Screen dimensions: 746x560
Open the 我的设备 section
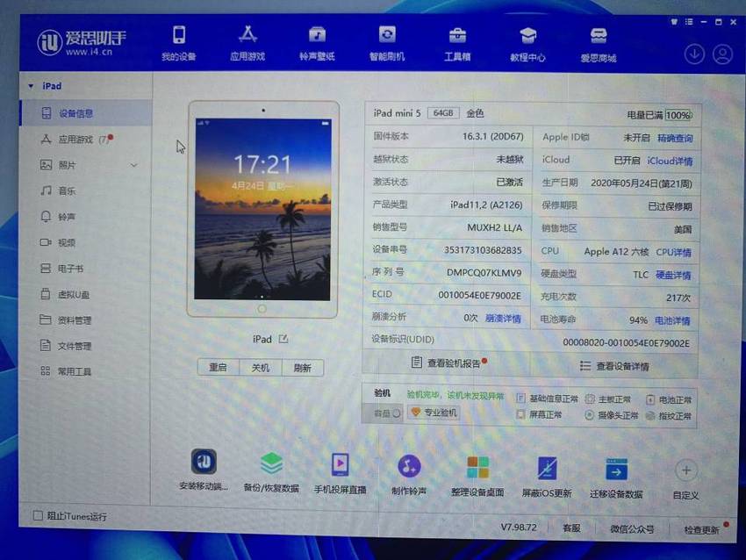(179, 43)
